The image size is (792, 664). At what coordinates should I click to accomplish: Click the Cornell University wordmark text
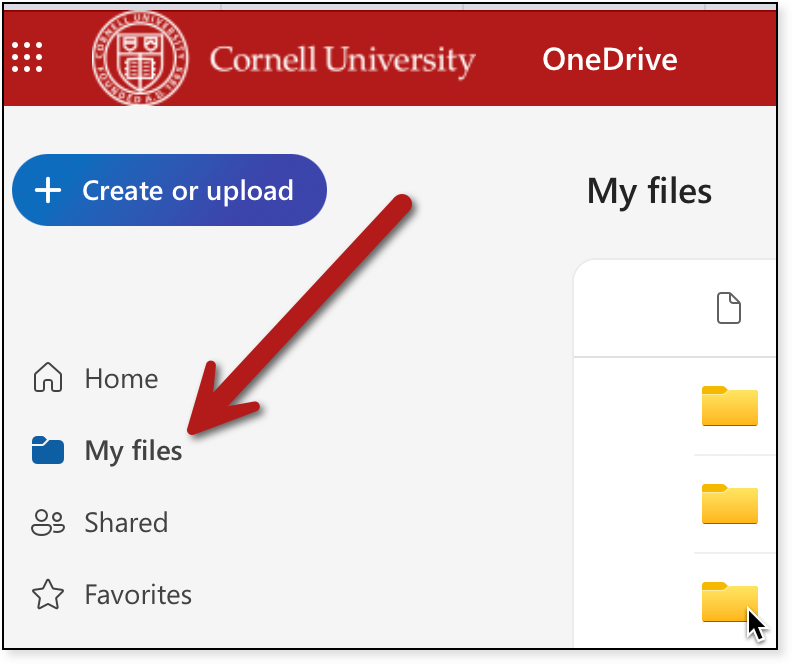[x=342, y=60]
